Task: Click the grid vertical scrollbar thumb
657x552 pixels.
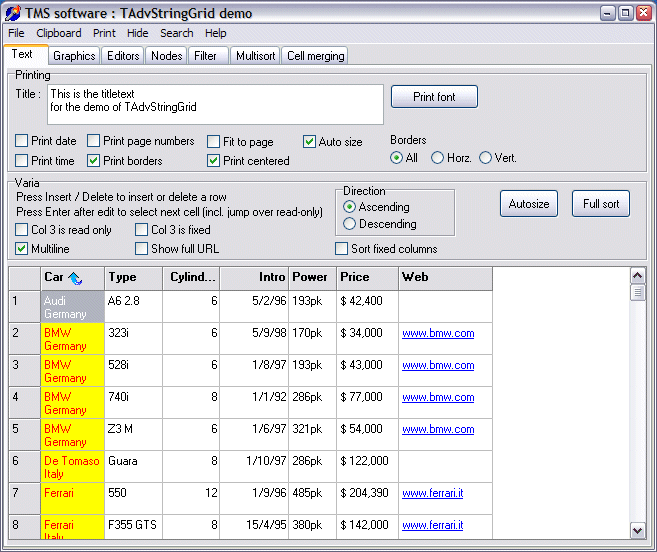Action: coord(638,292)
